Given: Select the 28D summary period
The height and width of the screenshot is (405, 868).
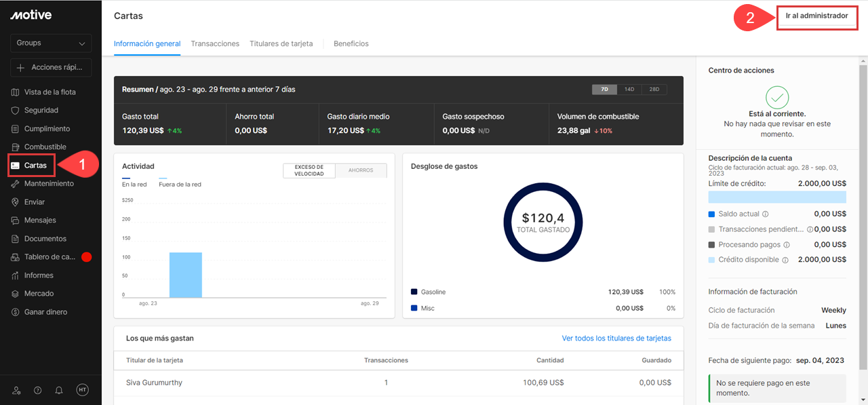Looking at the screenshot, I should coord(654,90).
